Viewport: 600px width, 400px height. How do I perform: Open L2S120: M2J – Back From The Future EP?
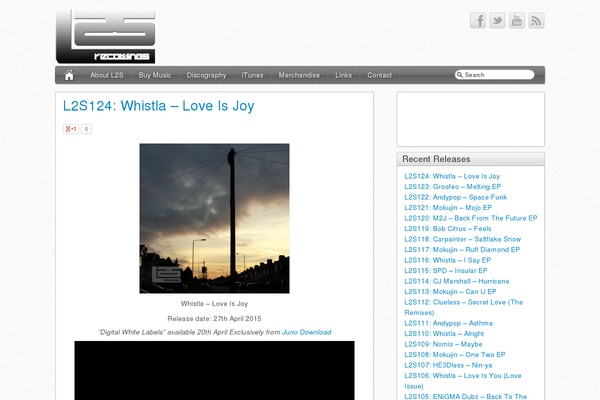click(471, 218)
